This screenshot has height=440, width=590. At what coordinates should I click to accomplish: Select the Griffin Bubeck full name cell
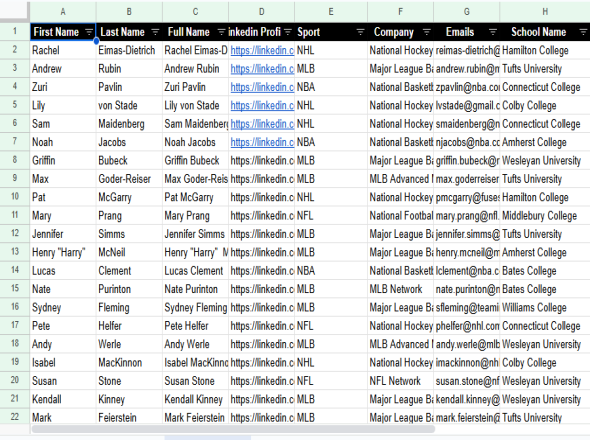pos(195,161)
